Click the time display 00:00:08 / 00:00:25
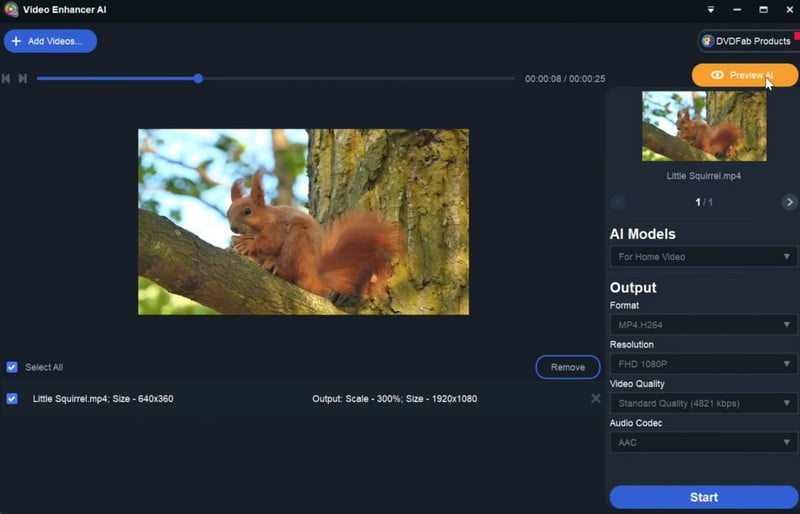The width and height of the screenshot is (800, 514). [565, 79]
